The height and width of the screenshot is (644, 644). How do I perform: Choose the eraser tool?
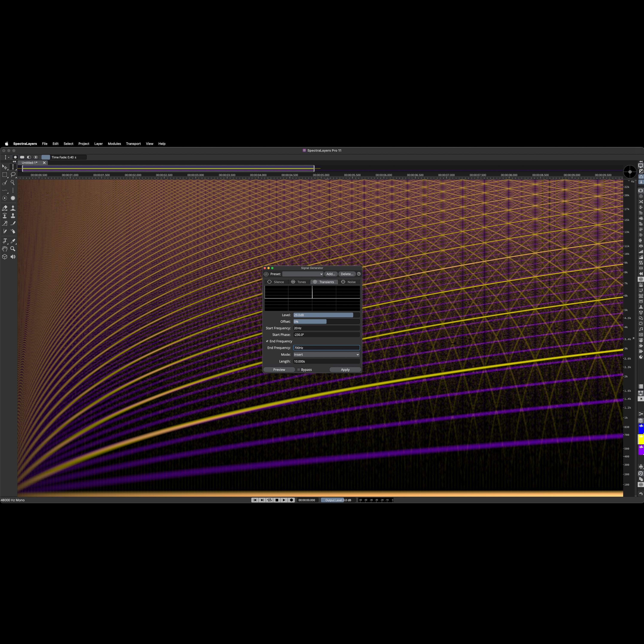pyautogui.click(x=5, y=208)
